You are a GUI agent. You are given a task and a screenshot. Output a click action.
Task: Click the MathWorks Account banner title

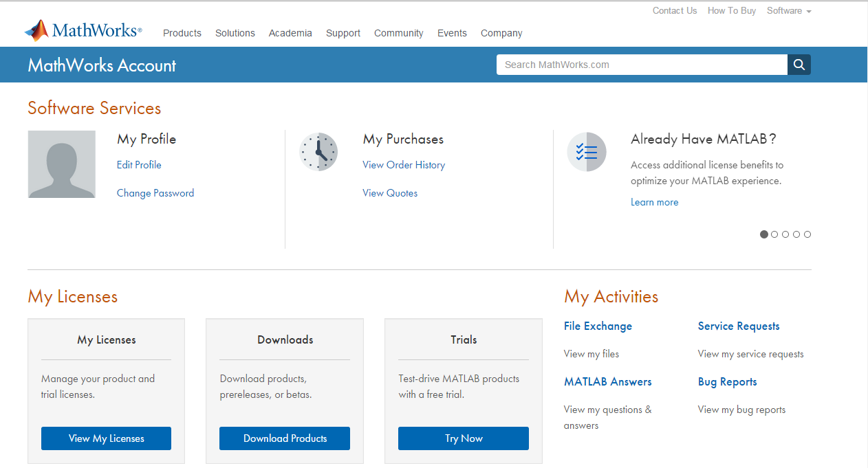pos(102,65)
